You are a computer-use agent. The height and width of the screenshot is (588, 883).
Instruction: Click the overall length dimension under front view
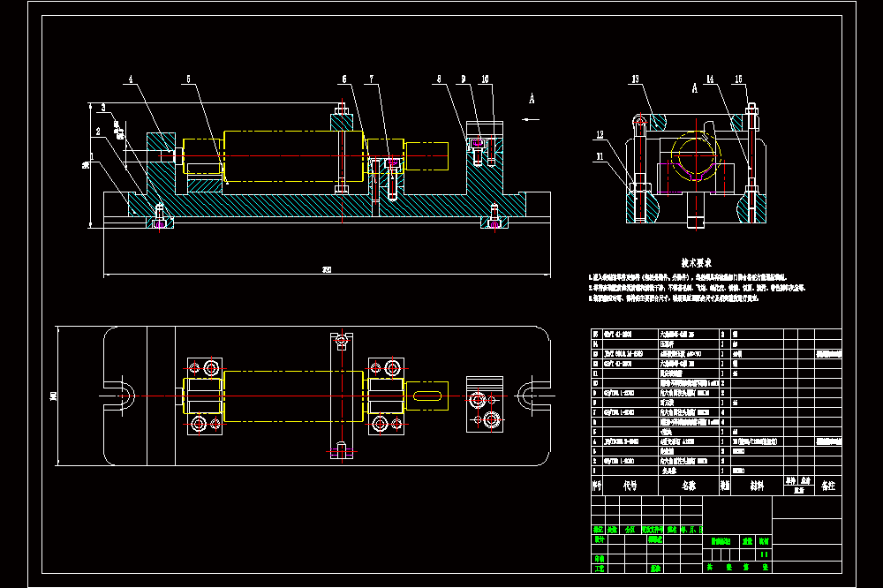coord(327,270)
